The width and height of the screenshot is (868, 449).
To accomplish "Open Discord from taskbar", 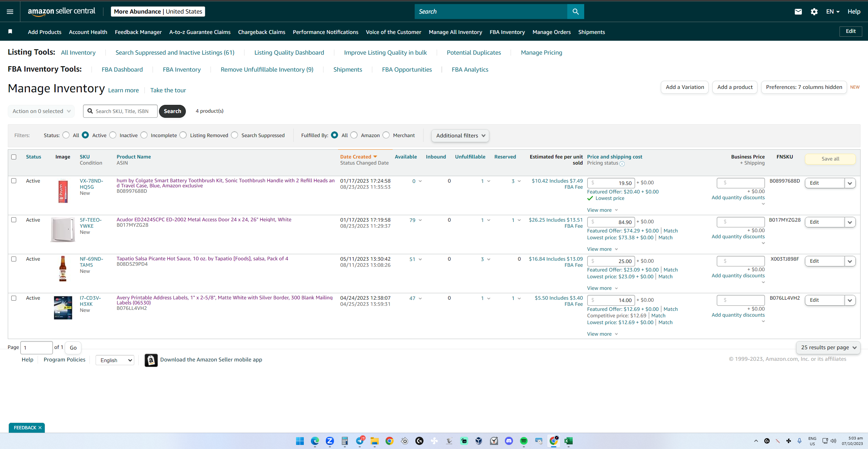I will click(x=509, y=441).
